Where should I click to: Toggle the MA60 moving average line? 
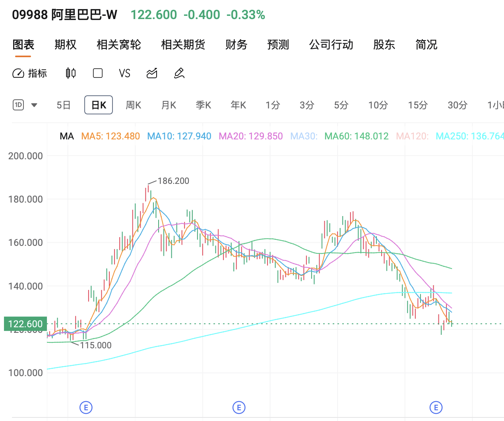(x=357, y=136)
